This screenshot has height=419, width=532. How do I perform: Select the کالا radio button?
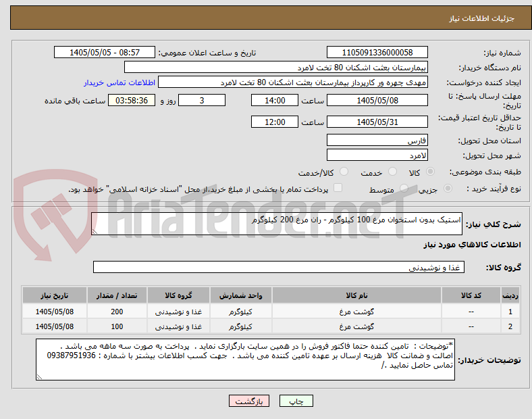[x=430, y=172]
